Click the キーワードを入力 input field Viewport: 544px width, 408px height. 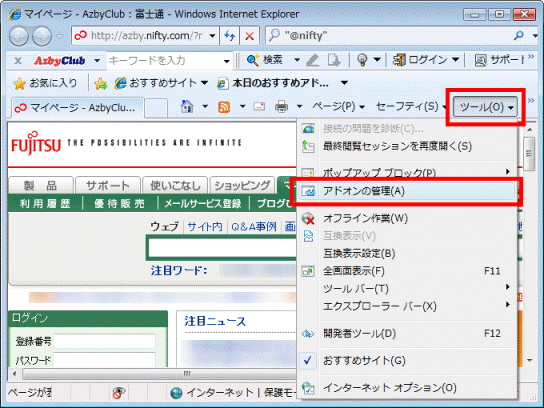(x=164, y=61)
